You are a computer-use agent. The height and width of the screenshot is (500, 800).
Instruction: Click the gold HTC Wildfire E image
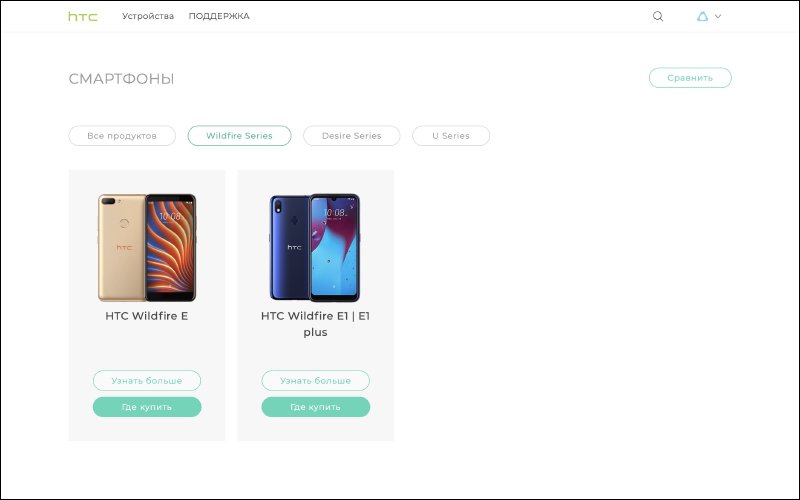click(x=147, y=247)
